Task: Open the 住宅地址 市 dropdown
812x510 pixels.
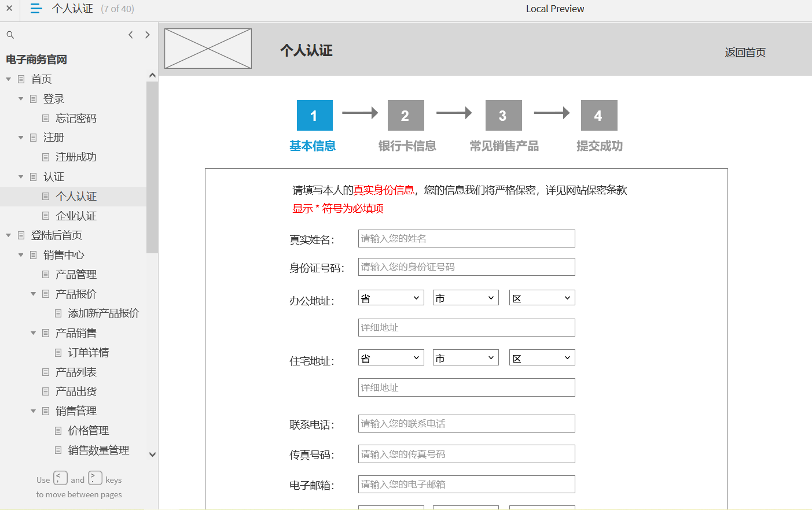Action: [x=466, y=357]
